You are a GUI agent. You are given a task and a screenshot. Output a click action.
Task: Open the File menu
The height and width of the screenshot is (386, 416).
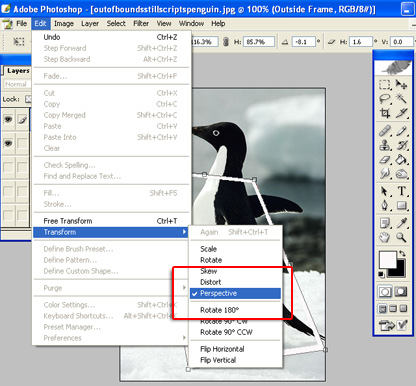[21, 24]
